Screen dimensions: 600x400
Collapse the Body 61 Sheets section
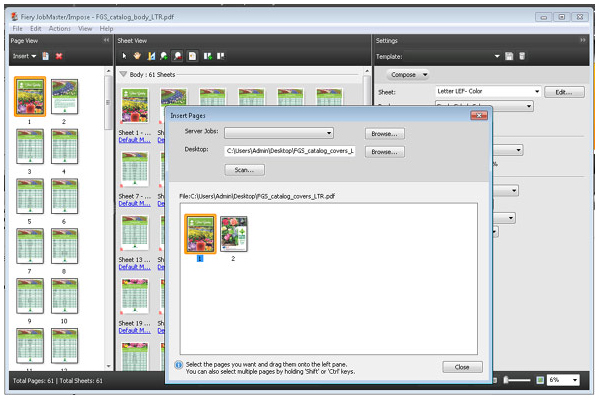point(124,74)
